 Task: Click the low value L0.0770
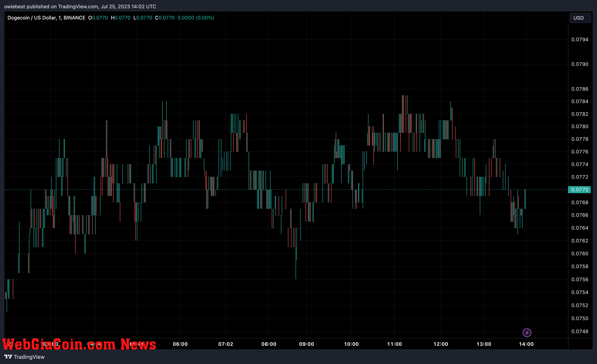click(143, 18)
